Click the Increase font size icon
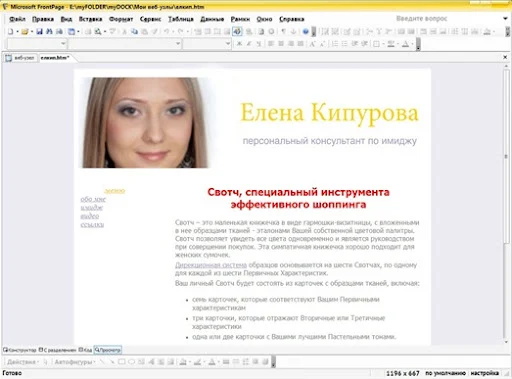 point(312,44)
